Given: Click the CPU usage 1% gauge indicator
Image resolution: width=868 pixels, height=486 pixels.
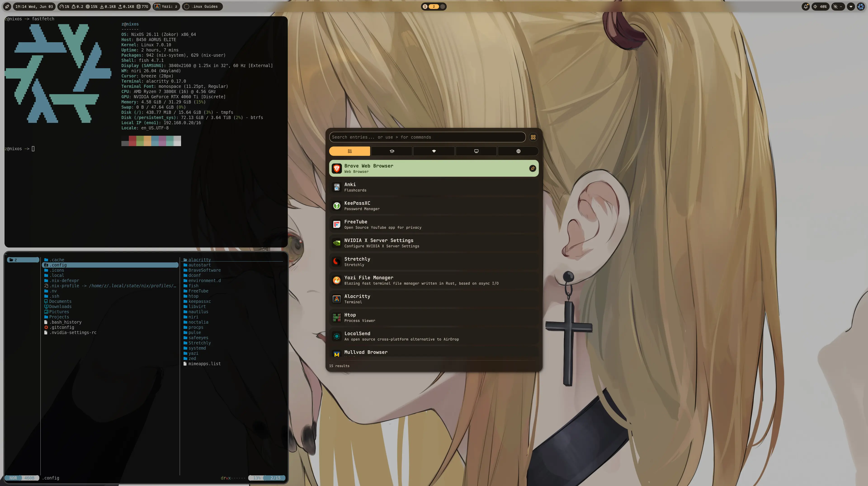Looking at the screenshot, I should [x=64, y=6].
